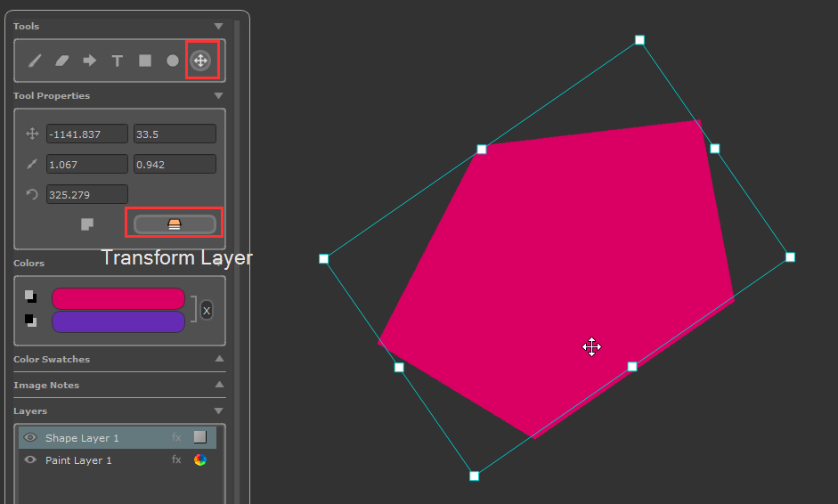Collapse the Tool Properties section

pos(218,96)
